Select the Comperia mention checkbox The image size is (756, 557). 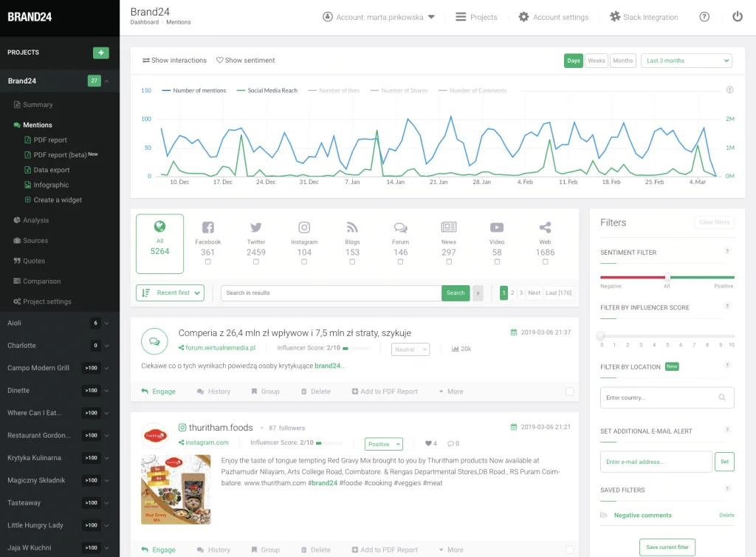569,392
